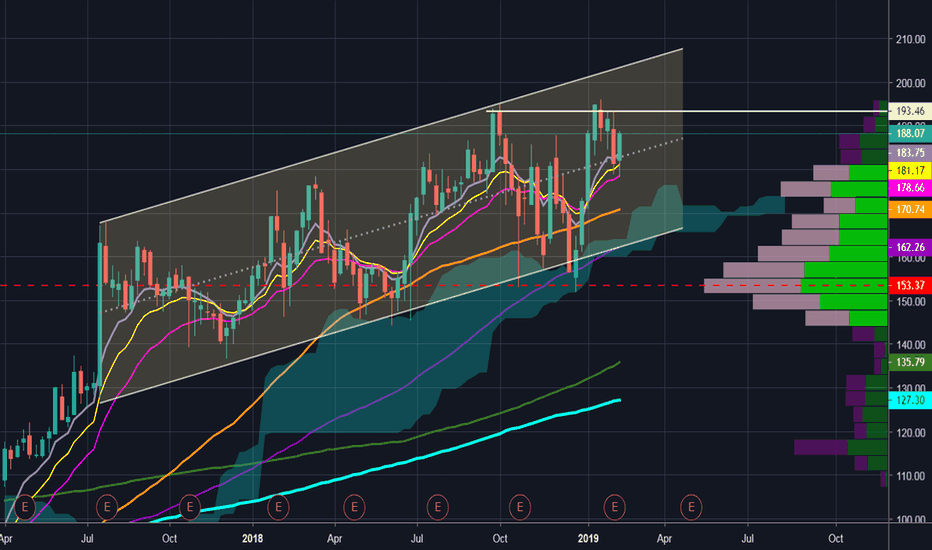This screenshot has width=932, height=550.
Task: Click the green 135.79 price label
Action: [x=910, y=362]
